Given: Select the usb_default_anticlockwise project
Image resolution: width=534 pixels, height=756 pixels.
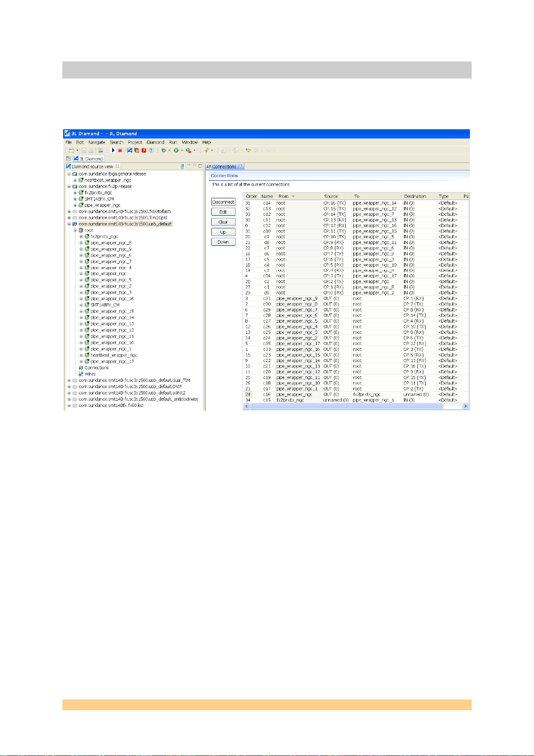Looking at the screenshot, I should (x=139, y=399).
